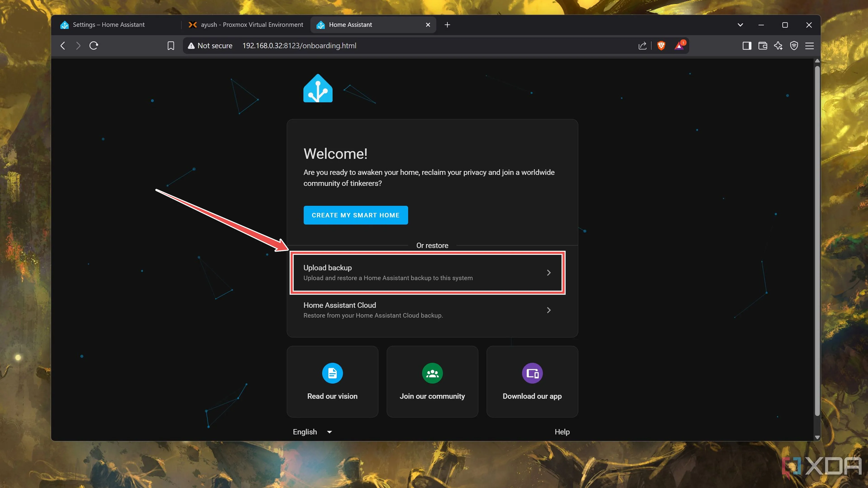Toggle the browser sidebar panel icon
868x488 pixels.
747,45
